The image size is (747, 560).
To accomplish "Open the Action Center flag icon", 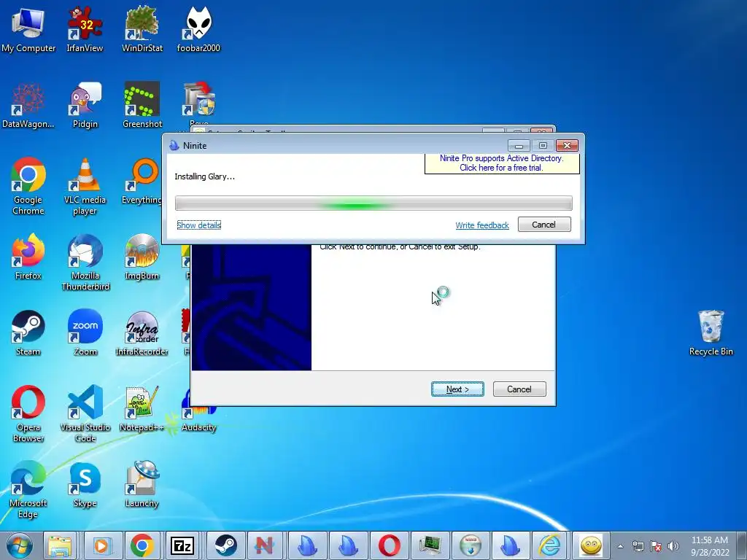I will [656, 546].
